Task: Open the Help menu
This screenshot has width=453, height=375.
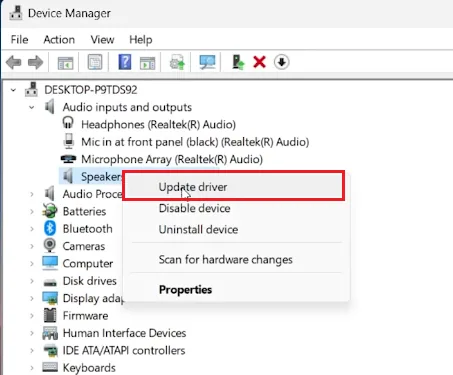Action: [141, 40]
